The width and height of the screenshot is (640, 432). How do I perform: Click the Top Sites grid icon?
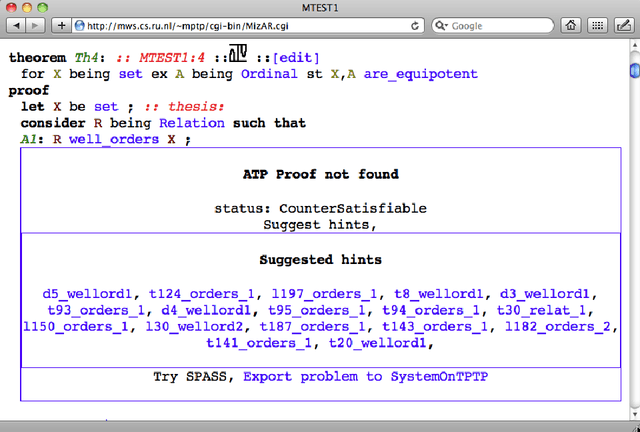597,25
